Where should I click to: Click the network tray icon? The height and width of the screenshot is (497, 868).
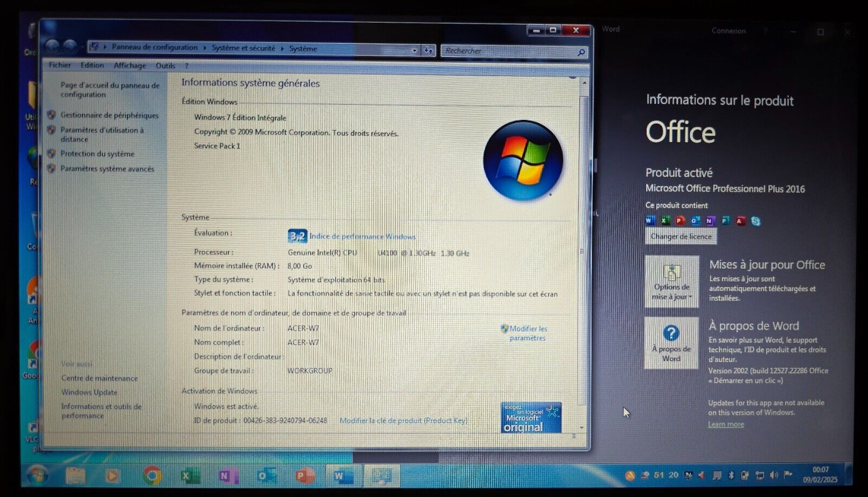(759, 475)
